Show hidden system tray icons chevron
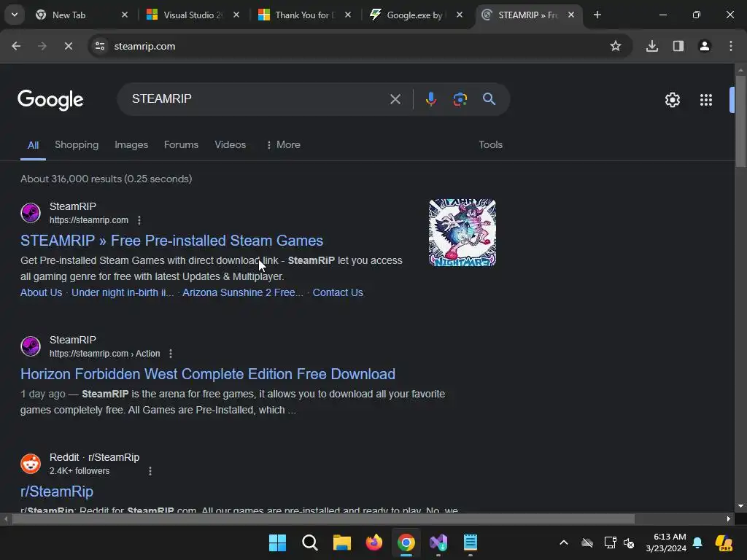The width and height of the screenshot is (747, 560). (564, 542)
